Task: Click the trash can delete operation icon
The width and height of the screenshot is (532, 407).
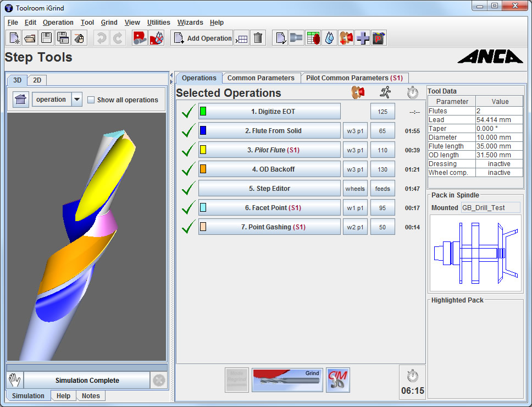Action: 258,38
